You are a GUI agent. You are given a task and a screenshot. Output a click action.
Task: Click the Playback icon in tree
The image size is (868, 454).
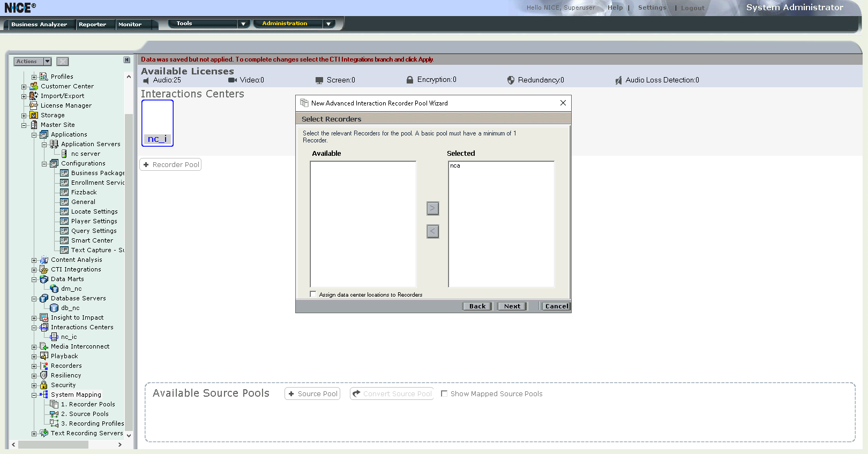44,356
